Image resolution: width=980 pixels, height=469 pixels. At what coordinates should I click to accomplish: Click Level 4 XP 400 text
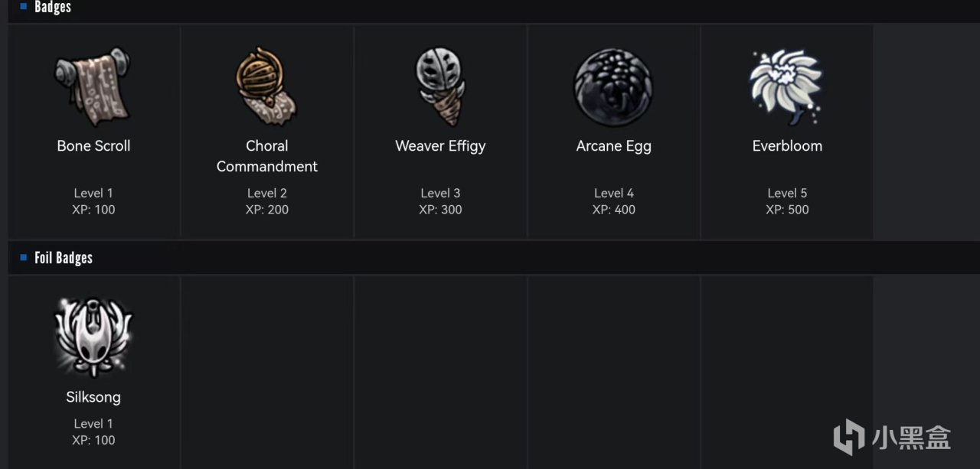click(x=613, y=201)
